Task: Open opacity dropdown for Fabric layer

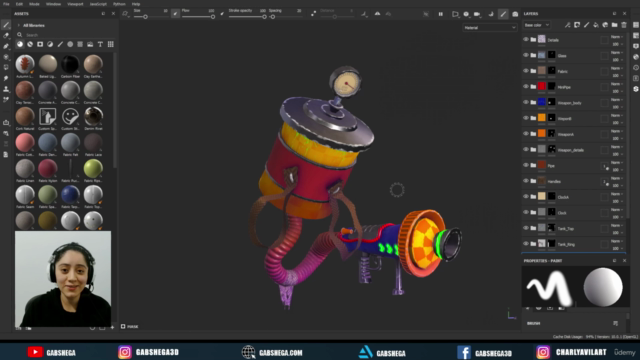Action: [617, 76]
